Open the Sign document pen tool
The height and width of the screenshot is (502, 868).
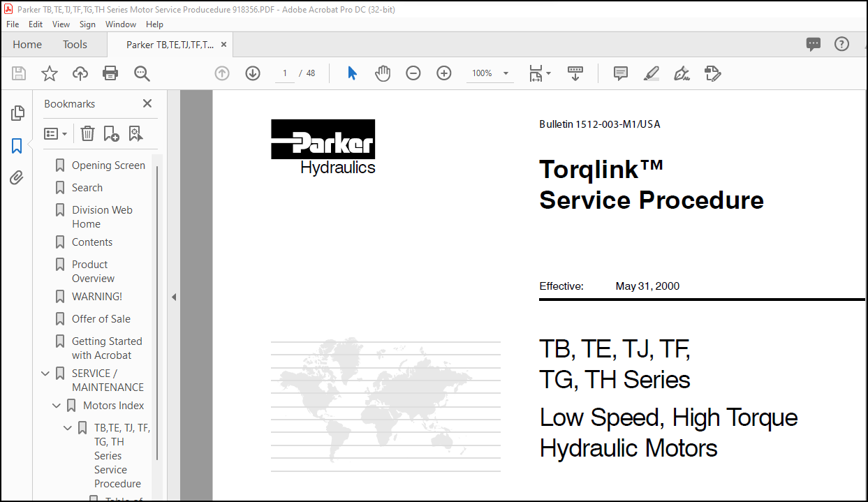682,73
